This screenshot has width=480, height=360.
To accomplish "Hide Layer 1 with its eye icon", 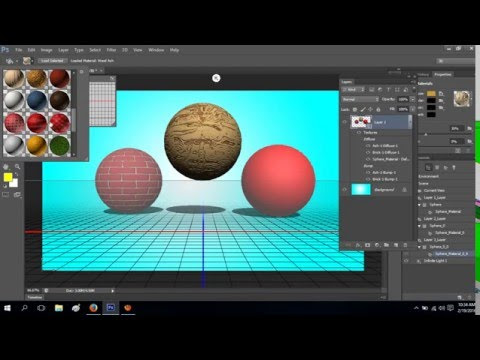I will 345,122.
